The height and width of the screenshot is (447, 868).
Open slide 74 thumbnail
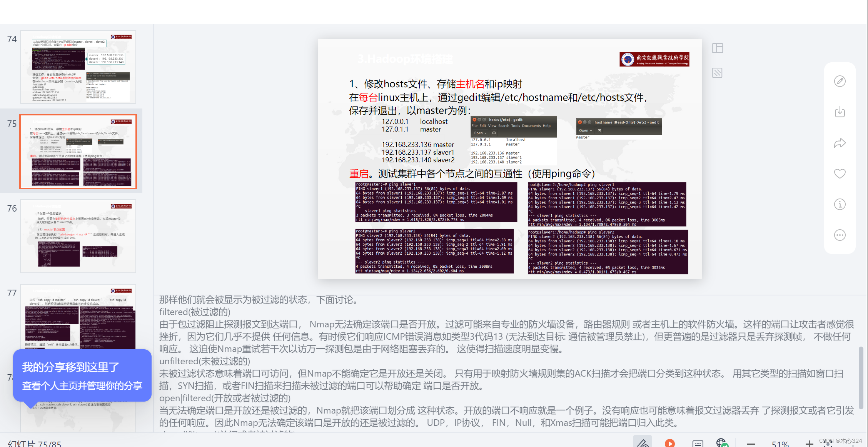[x=78, y=67]
